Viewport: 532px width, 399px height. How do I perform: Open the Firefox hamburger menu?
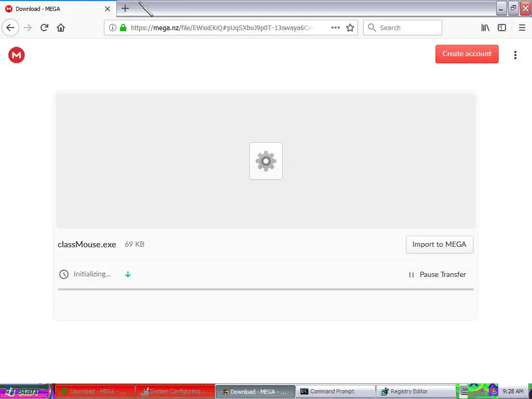click(522, 28)
